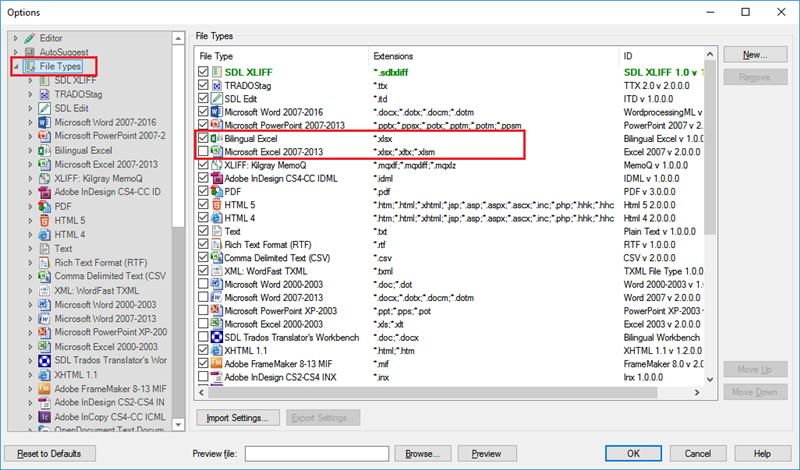This screenshot has height=470, width=800.
Task: Click the Comma Delimited Text list icon
Action: click(x=217, y=258)
